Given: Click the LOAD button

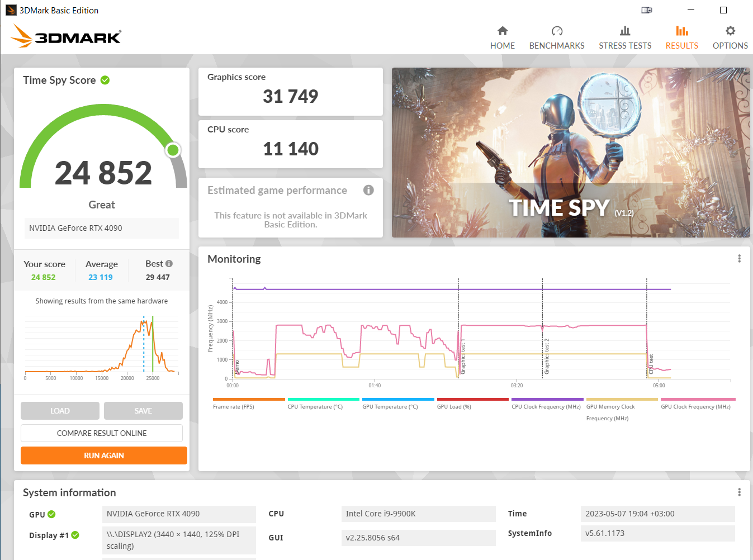Looking at the screenshot, I should (x=60, y=411).
